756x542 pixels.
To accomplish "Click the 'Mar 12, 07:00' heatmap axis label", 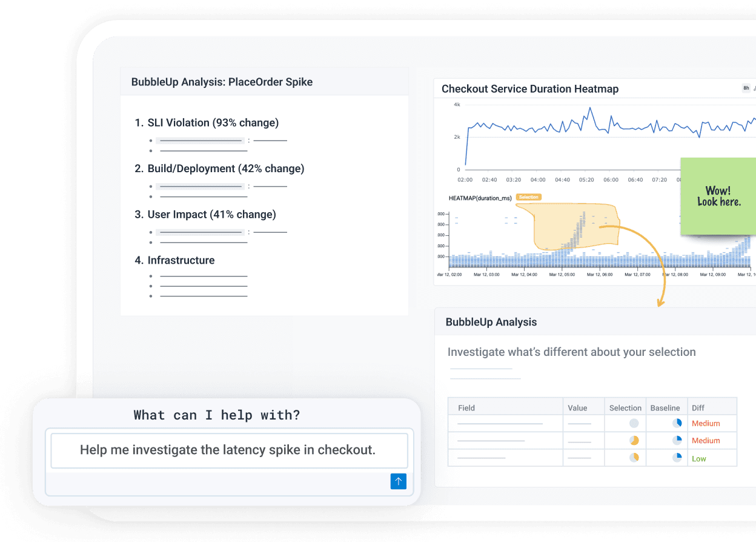I will tap(637, 275).
